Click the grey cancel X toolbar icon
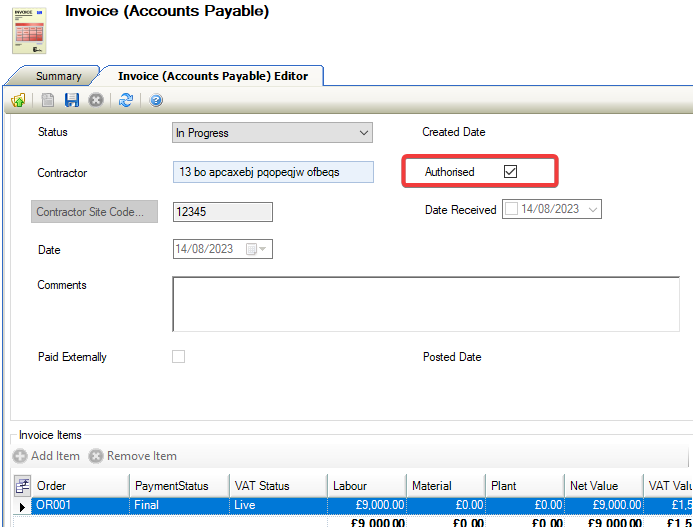 click(96, 100)
